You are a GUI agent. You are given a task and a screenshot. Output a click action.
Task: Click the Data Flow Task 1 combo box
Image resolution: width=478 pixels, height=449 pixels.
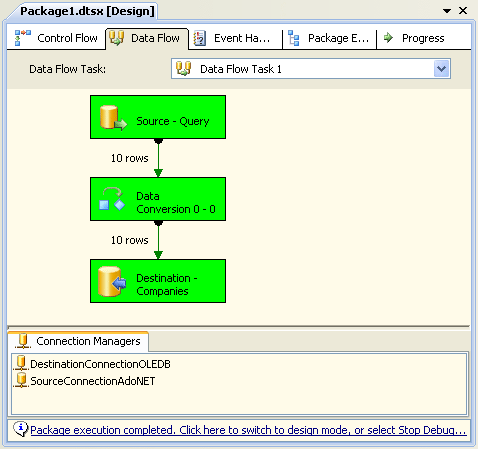point(311,69)
